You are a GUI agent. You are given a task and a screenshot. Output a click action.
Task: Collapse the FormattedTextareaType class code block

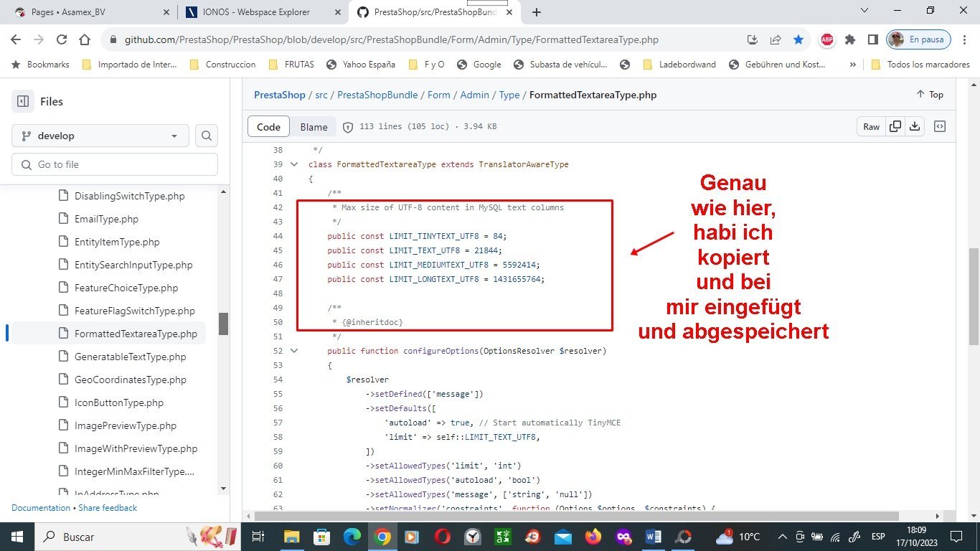294,164
